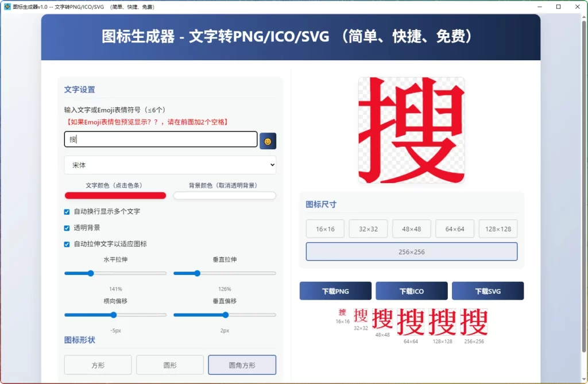Select the 64×64 icon size
588x384 pixels.
click(x=454, y=228)
